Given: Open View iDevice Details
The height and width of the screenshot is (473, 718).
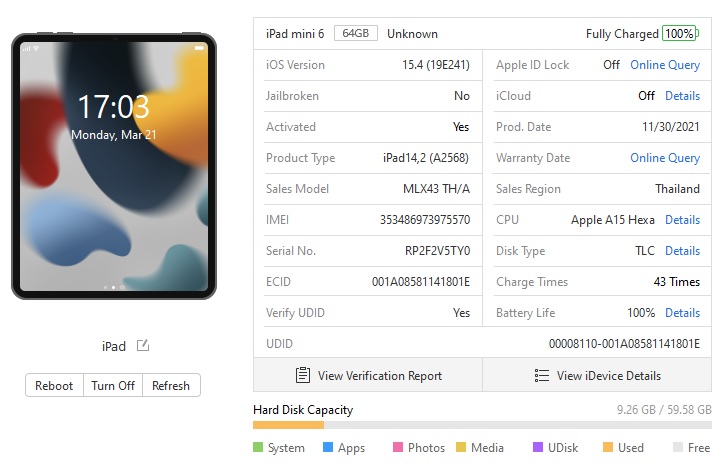Looking at the screenshot, I should point(597,375).
